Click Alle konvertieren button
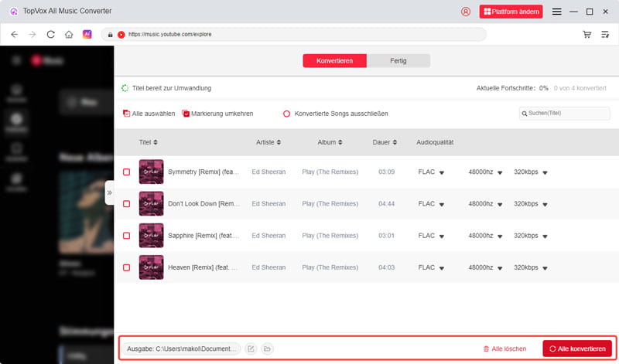This screenshot has height=364, width=619. [x=577, y=349]
